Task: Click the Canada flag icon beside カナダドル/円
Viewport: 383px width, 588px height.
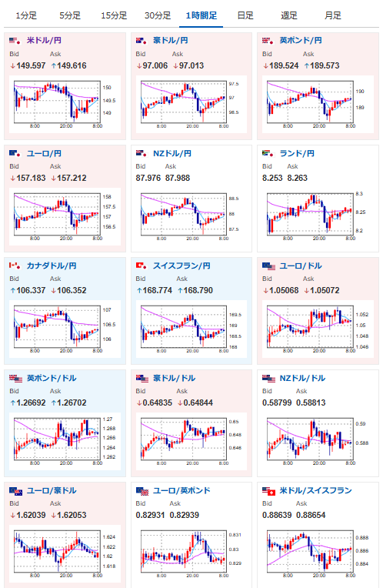Action: pyautogui.click(x=15, y=266)
